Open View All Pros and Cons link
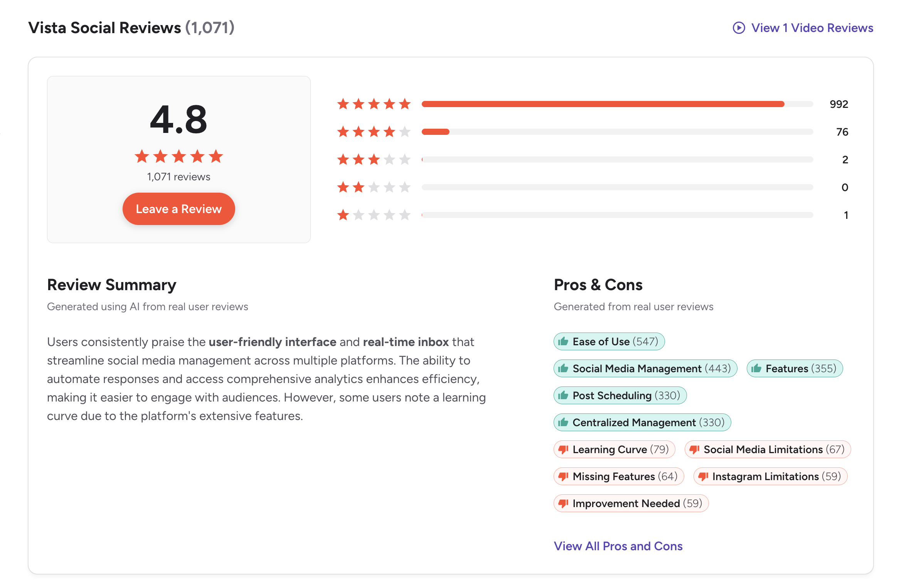The height and width of the screenshot is (588, 899). pos(618,546)
